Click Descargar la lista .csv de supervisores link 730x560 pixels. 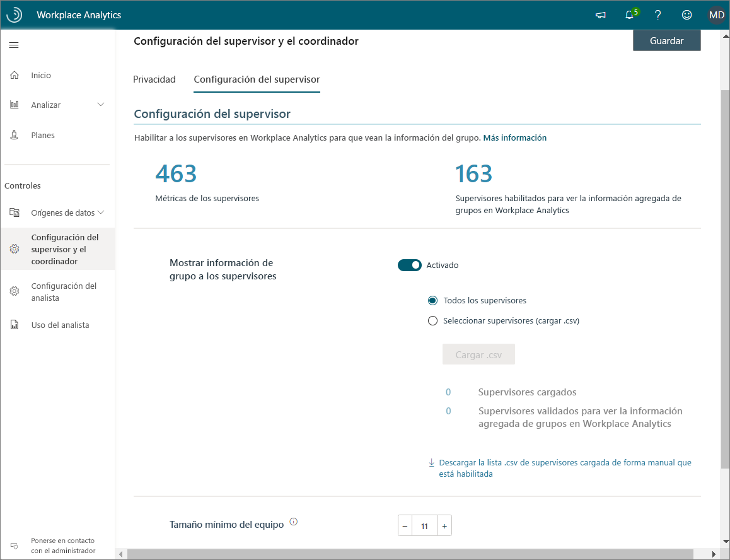tap(565, 468)
